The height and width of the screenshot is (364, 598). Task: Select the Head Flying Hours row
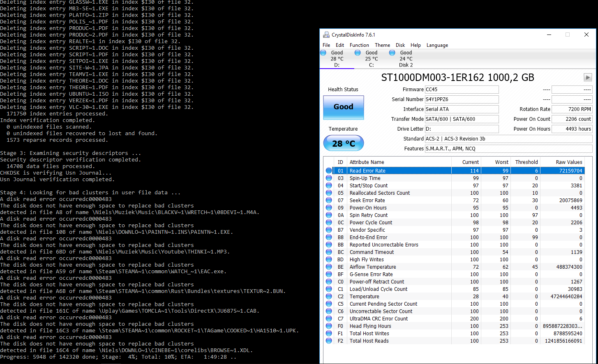[x=454, y=326]
